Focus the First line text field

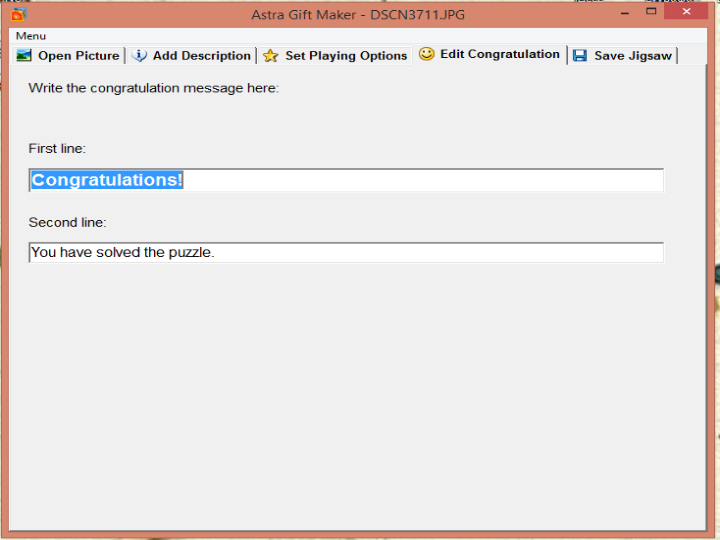click(x=346, y=180)
